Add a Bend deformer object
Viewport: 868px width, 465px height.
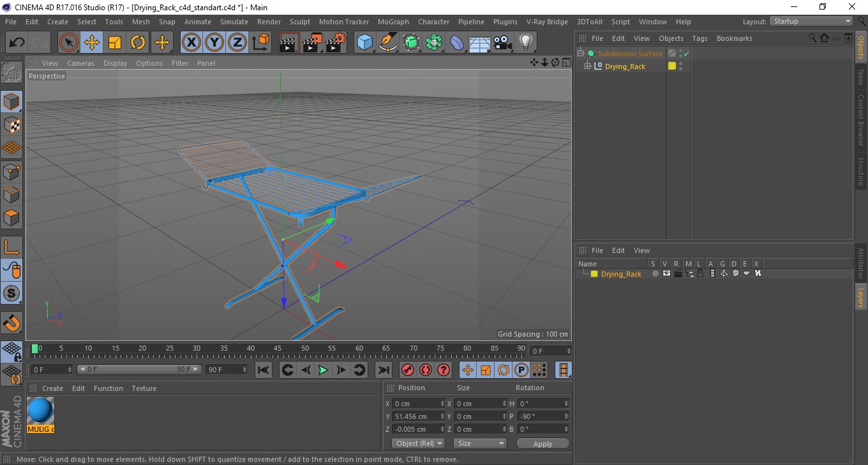(457, 43)
